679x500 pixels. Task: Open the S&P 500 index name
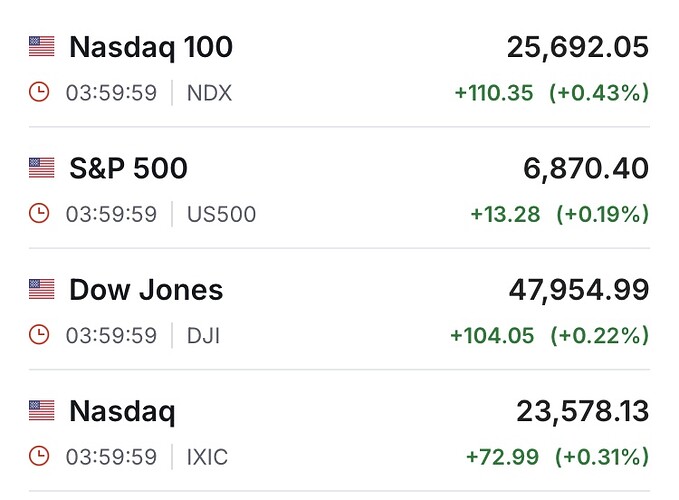(x=128, y=168)
